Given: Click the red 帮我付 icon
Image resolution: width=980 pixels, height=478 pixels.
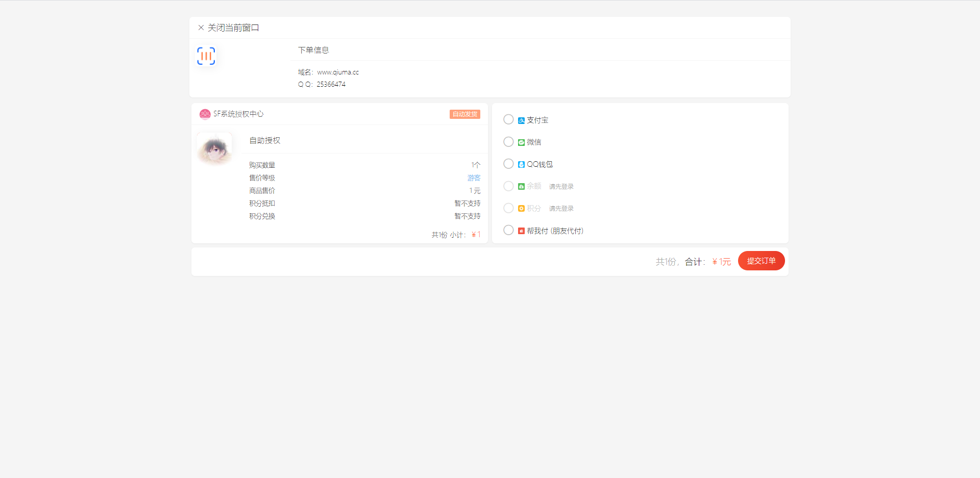Looking at the screenshot, I should click(521, 231).
